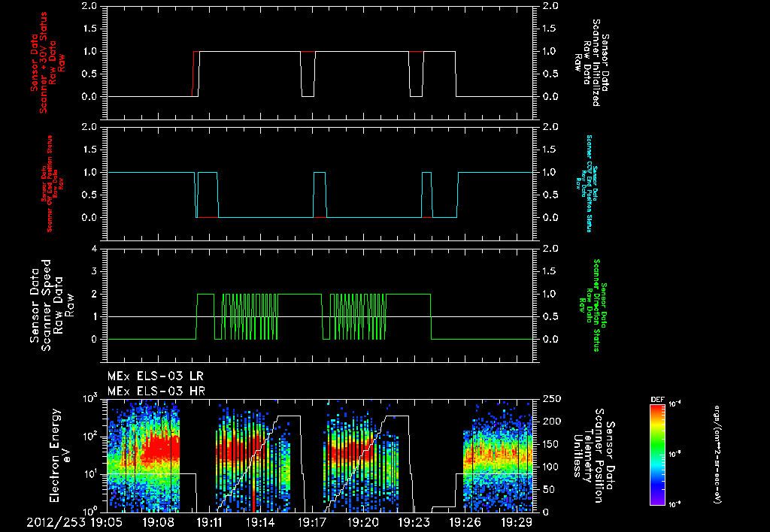Click the DEF color scale bar

click(657, 455)
